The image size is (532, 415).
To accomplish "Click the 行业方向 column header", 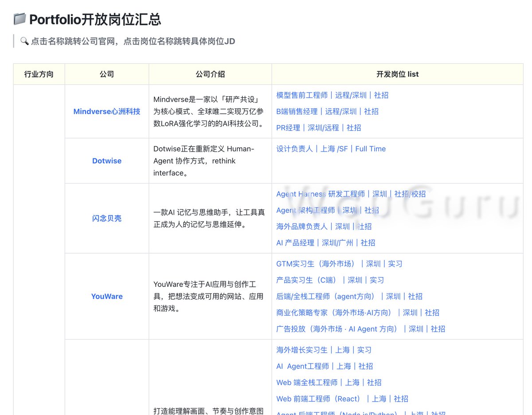I will [x=39, y=74].
